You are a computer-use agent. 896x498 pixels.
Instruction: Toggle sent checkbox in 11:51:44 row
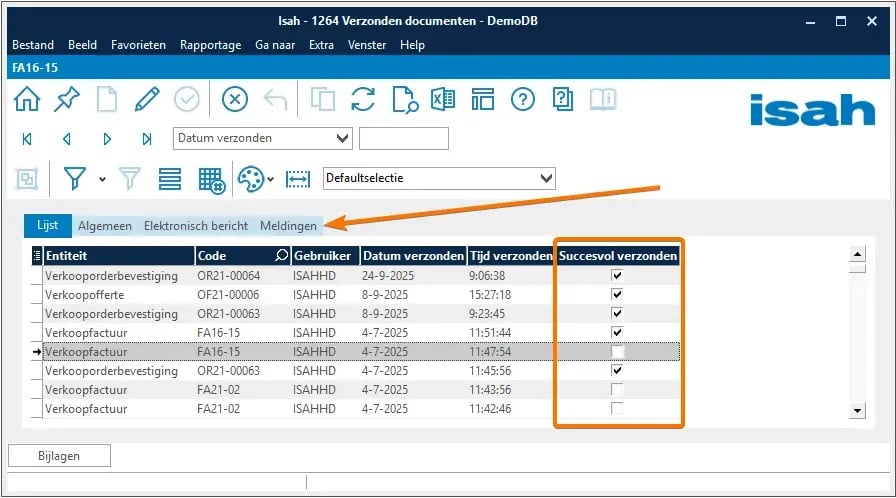pos(617,332)
